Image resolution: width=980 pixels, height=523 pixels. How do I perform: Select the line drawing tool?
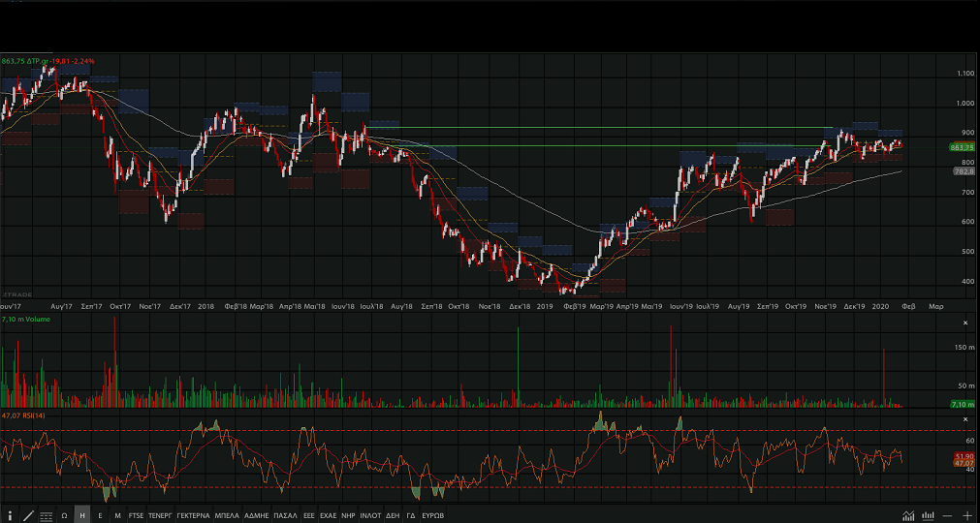coord(28,515)
